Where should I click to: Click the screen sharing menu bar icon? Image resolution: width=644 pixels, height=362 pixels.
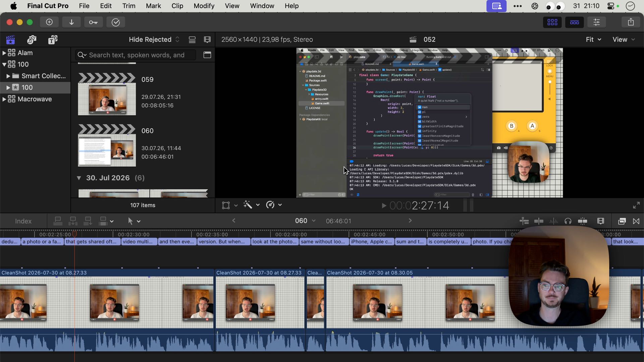coord(496,6)
